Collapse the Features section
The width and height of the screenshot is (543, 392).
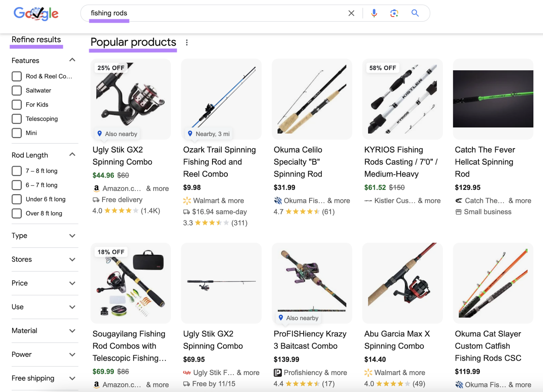(x=72, y=60)
